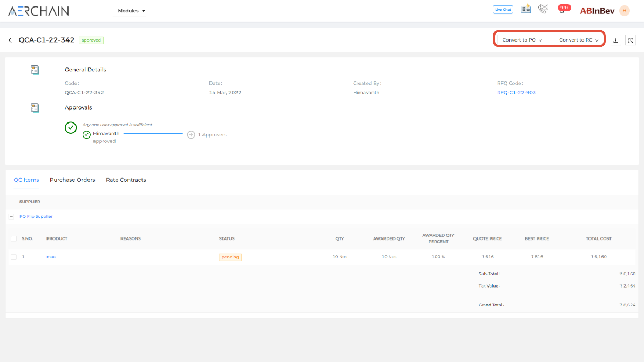Click the contact support envelope icon

click(543, 9)
